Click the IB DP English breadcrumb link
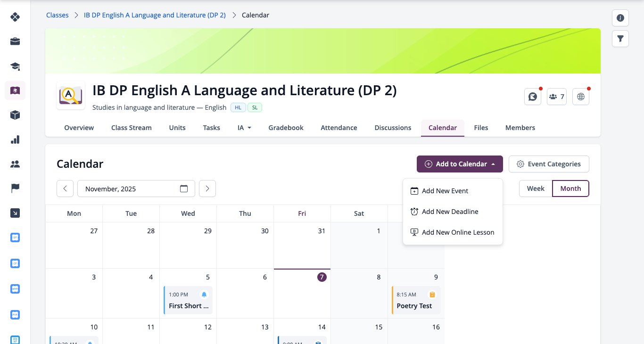This screenshot has width=644, height=344. coord(155,15)
